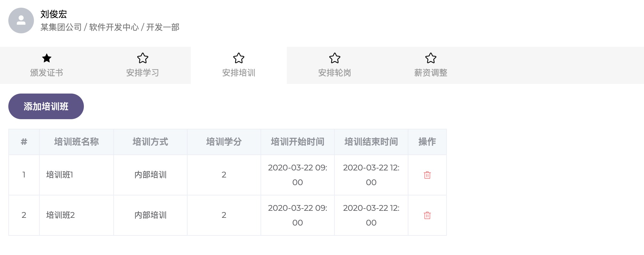The width and height of the screenshot is (644, 255).
Task: Delete the 培训班2 row with trash icon
Action: click(x=427, y=215)
